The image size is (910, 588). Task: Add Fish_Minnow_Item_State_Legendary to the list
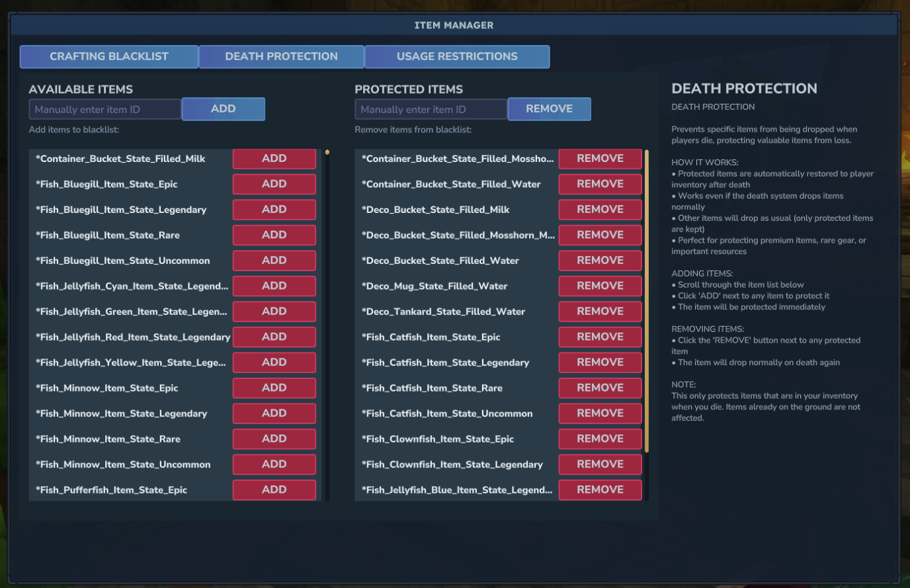tap(274, 413)
